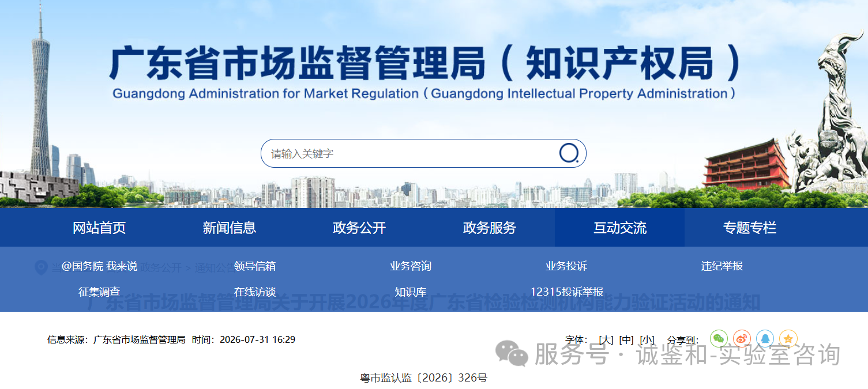Set the font size to 中

point(626,340)
